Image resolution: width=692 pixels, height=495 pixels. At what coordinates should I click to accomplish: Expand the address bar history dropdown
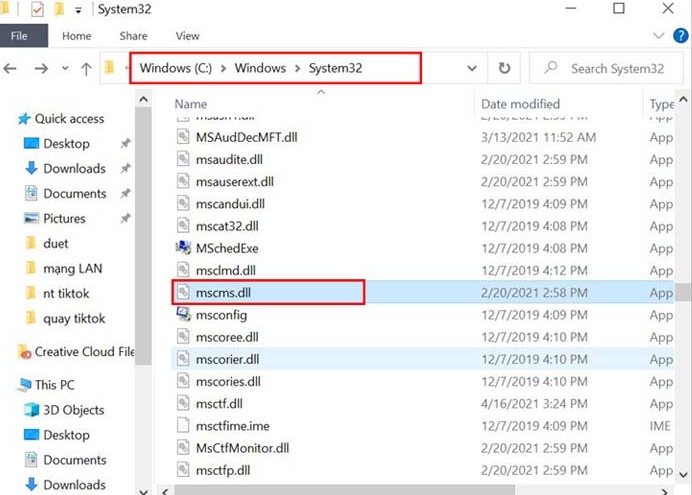[472, 68]
